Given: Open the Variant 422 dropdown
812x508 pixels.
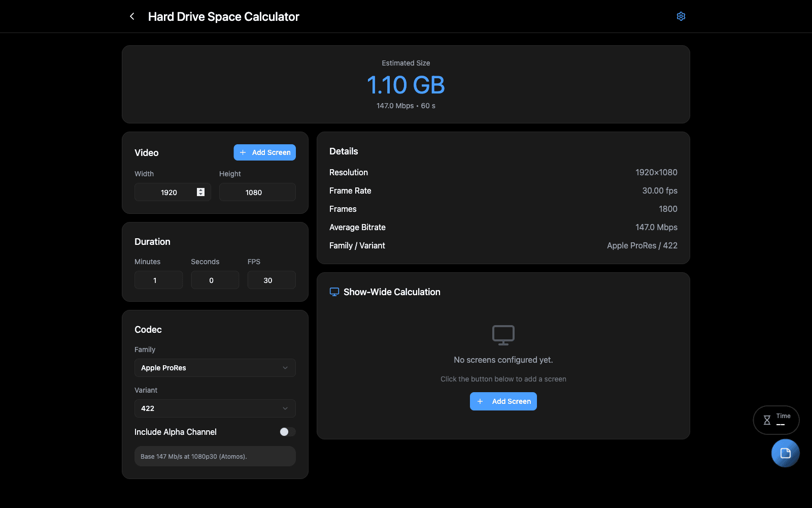Looking at the screenshot, I should pos(215,408).
